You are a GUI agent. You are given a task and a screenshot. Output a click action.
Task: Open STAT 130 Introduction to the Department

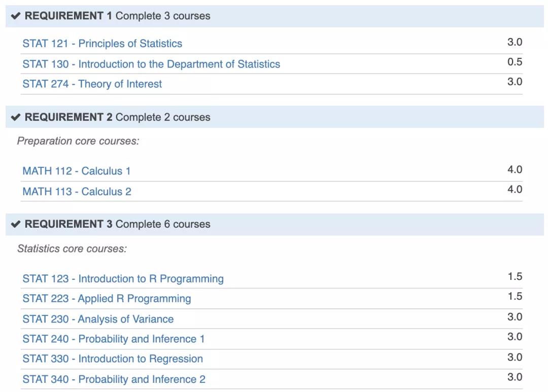[151, 64]
